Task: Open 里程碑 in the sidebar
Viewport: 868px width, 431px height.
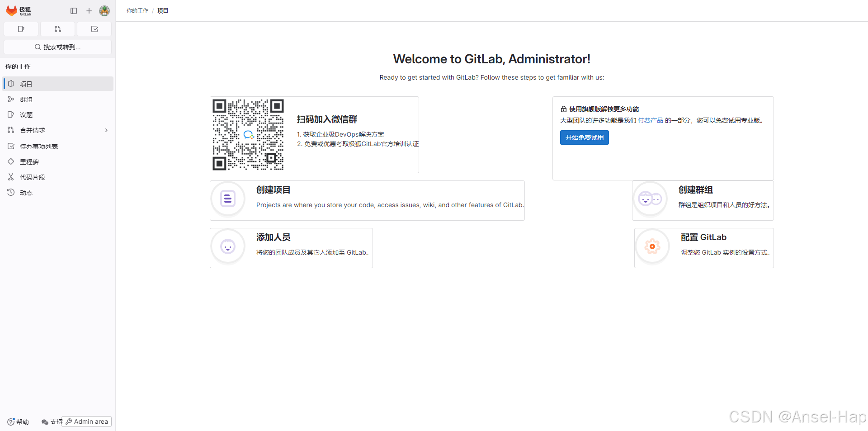Action: [58, 161]
